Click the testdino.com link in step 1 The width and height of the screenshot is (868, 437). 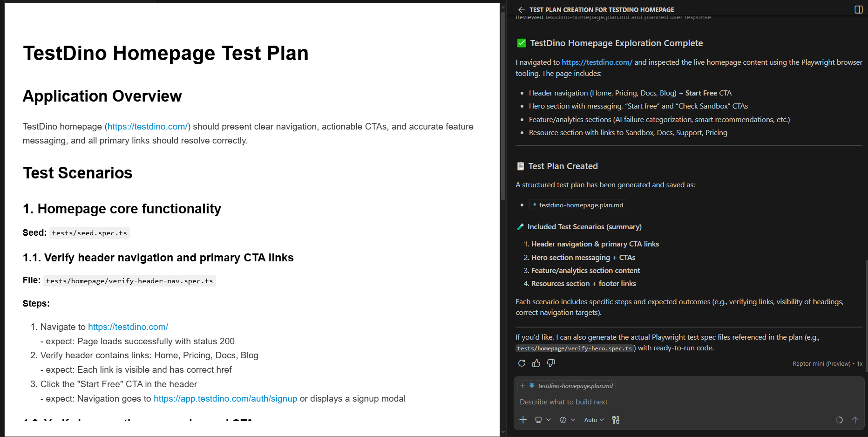[128, 327]
